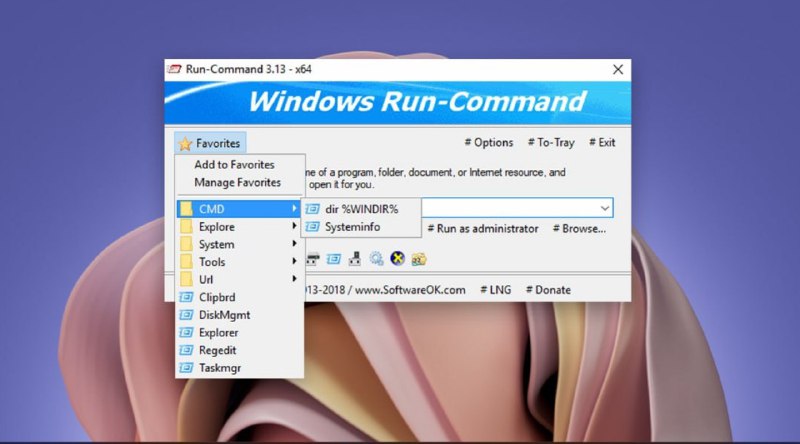The height and width of the screenshot is (444, 800).
Task: Open the # LNG language option
Action: pyautogui.click(x=495, y=290)
